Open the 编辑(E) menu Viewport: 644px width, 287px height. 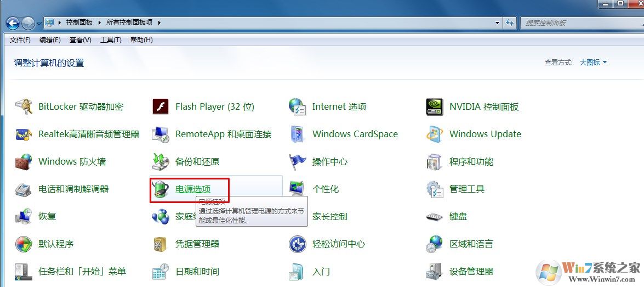pos(50,40)
